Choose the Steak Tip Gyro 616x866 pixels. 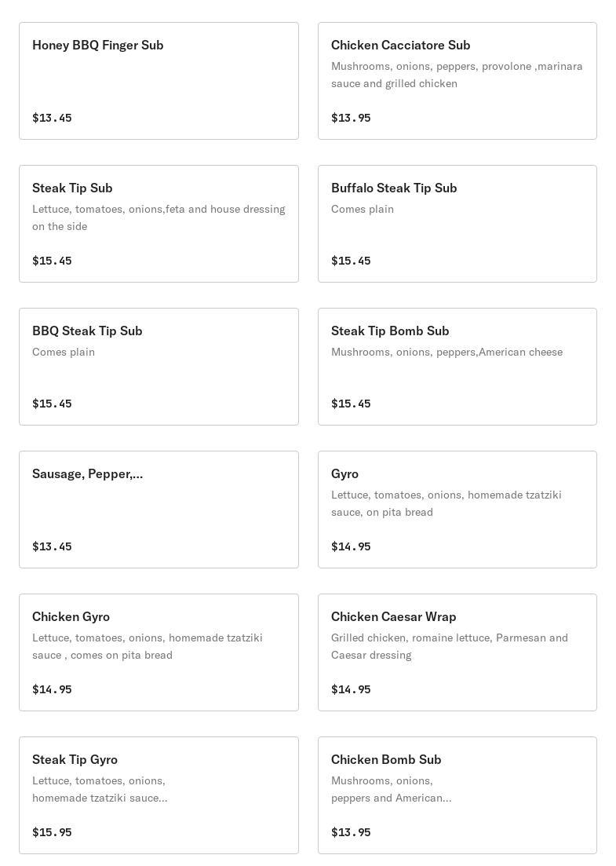(159, 795)
